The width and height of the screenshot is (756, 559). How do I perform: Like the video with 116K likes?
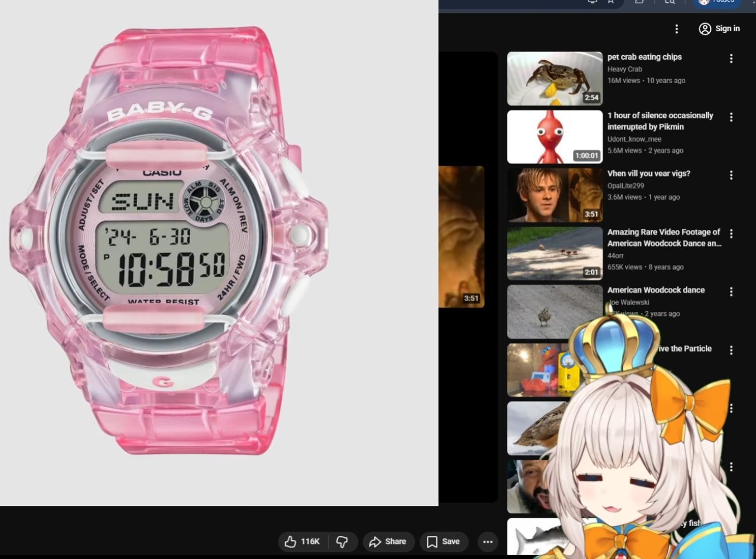click(302, 542)
